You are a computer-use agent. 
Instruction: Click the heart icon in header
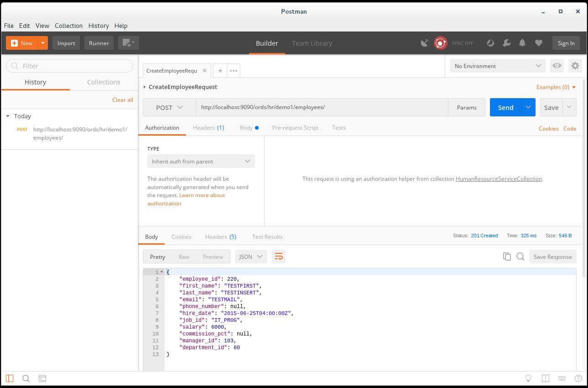click(539, 43)
